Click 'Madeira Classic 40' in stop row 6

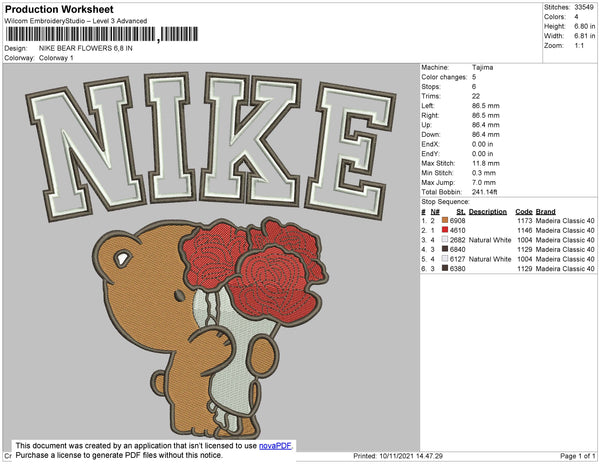point(565,269)
